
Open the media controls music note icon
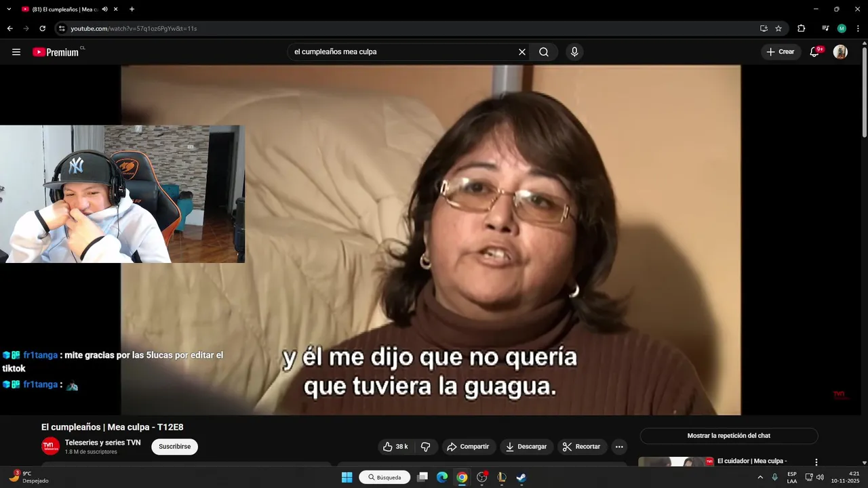(825, 28)
